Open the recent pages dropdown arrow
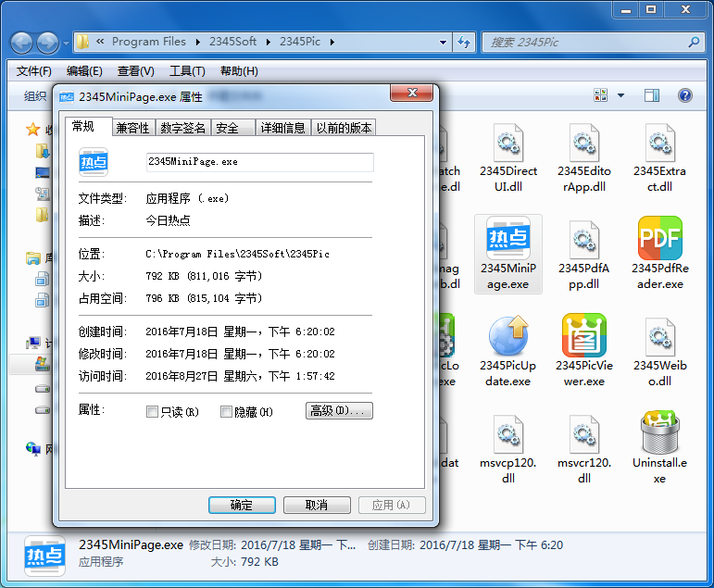Screen dimensions: 714x588 coord(66,44)
